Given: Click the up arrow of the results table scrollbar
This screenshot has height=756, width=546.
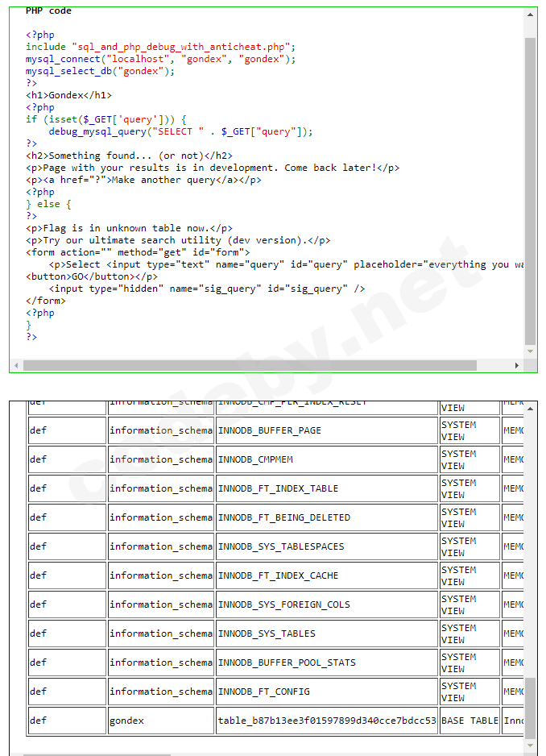Looking at the screenshot, I should tap(530, 409).
